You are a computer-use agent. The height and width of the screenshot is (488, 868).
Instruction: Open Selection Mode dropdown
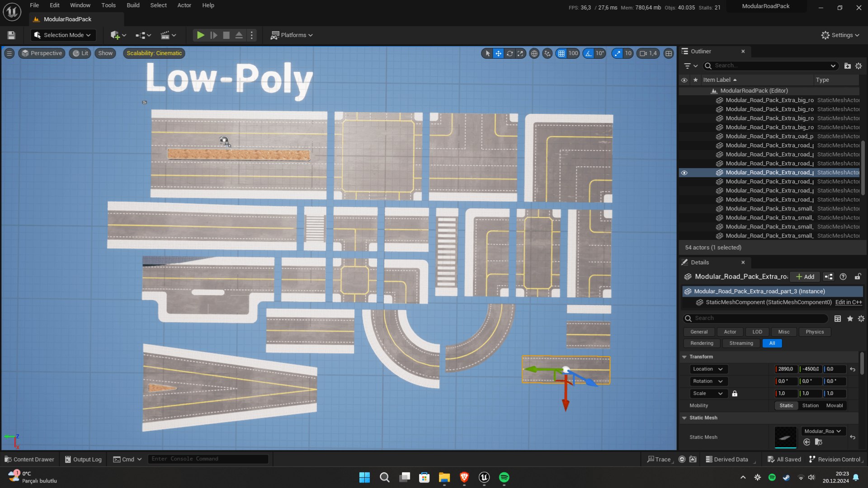[62, 35]
